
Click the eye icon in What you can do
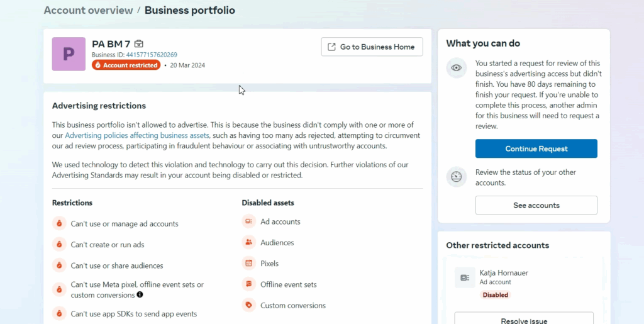click(x=457, y=68)
